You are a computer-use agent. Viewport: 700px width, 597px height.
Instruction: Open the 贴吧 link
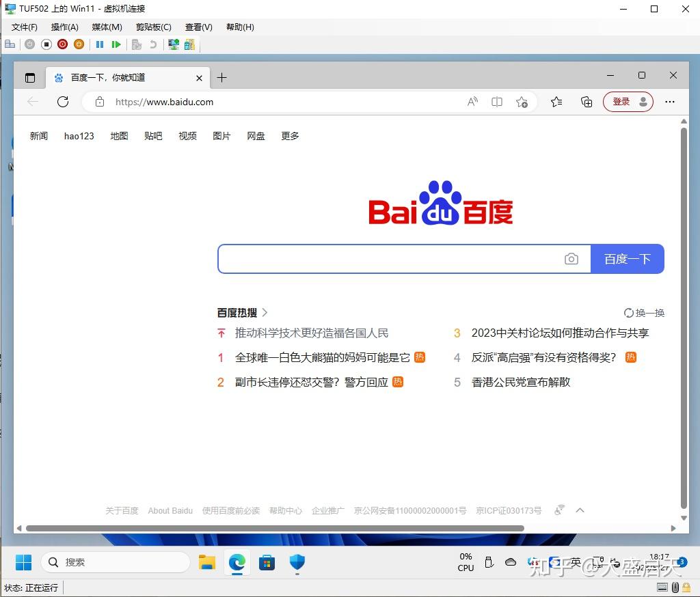click(153, 136)
